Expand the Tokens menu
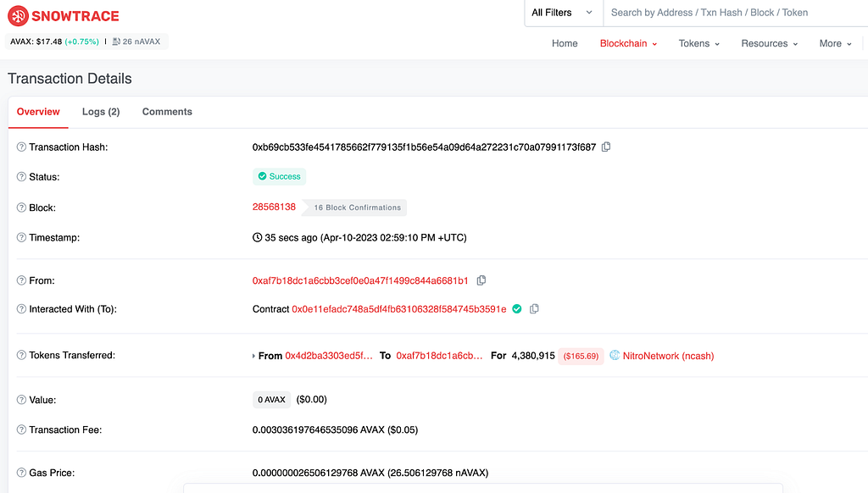868x493 pixels. pyautogui.click(x=699, y=43)
